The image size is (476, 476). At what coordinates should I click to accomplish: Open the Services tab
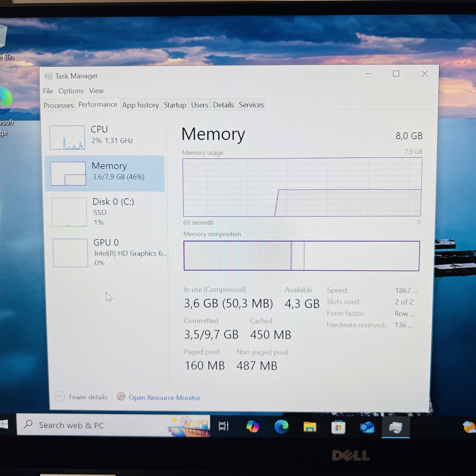[251, 105]
